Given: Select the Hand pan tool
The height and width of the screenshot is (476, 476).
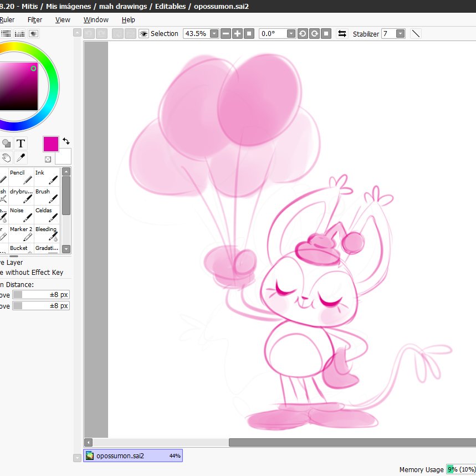Looking at the screenshot, I should pyautogui.click(x=6, y=158).
